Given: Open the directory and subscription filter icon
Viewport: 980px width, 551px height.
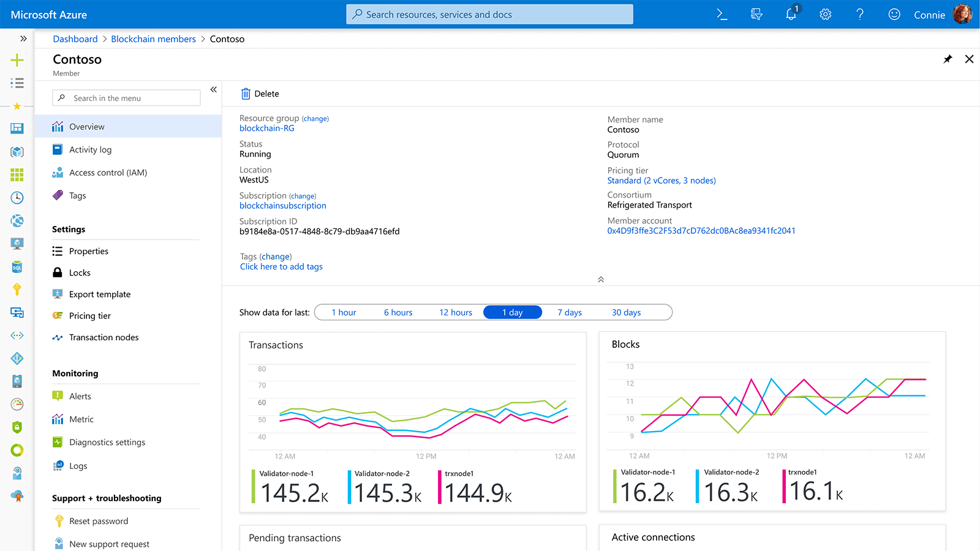Looking at the screenshot, I should point(756,15).
